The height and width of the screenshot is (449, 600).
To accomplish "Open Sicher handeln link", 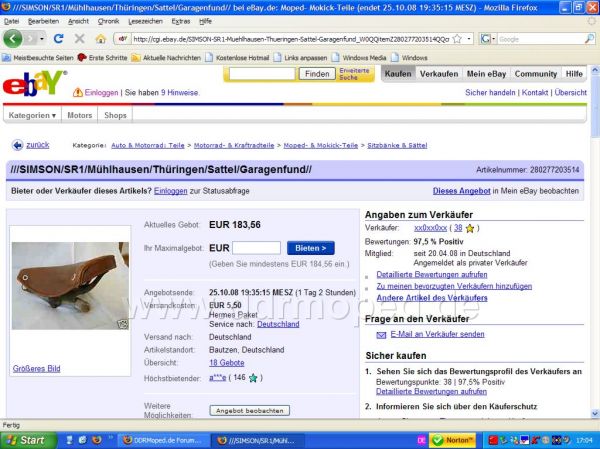I will (490, 93).
